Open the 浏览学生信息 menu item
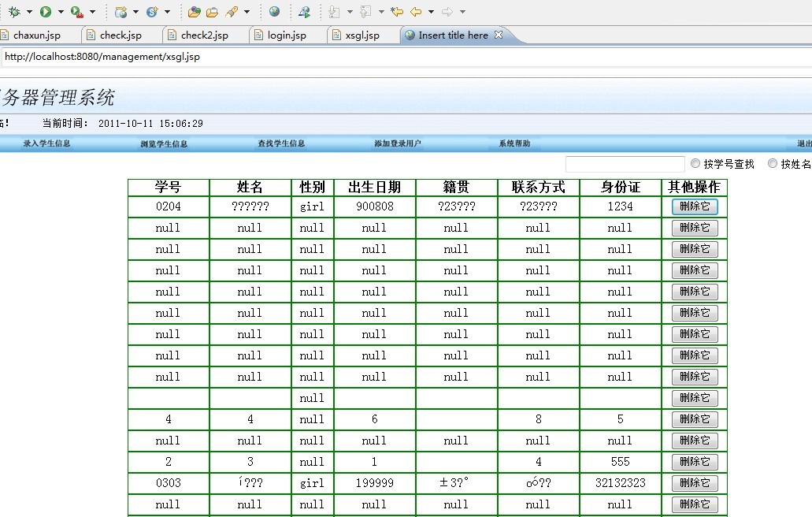 point(164,144)
